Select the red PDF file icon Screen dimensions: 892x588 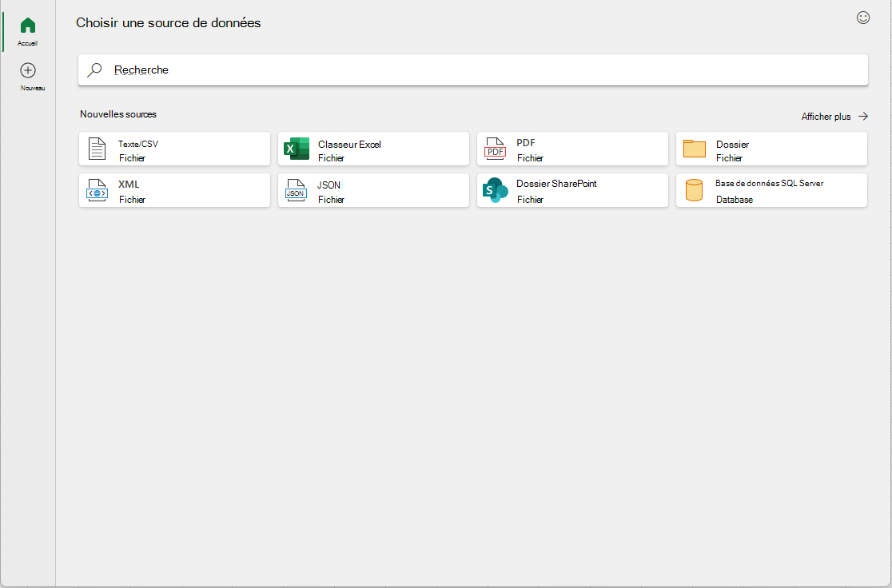(x=495, y=149)
